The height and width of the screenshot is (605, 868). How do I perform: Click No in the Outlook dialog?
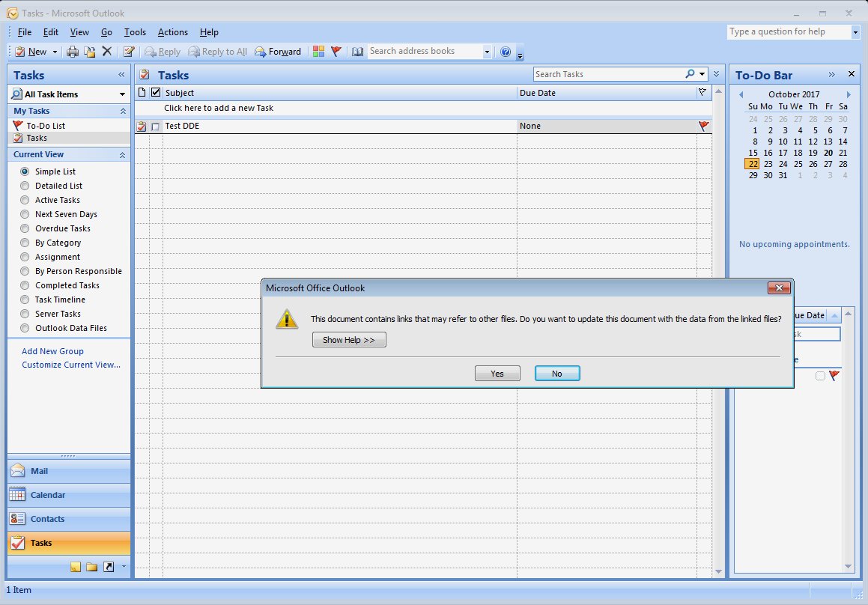(x=557, y=374)
